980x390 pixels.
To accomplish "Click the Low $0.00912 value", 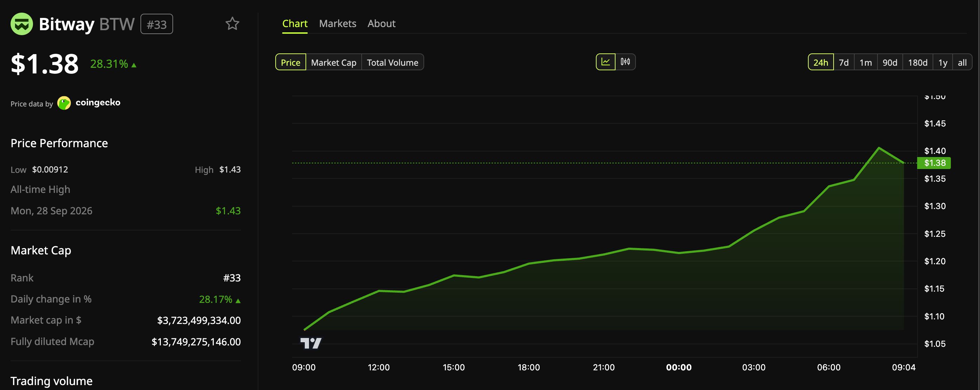I will pyautogui.click(x=50, y=169).
